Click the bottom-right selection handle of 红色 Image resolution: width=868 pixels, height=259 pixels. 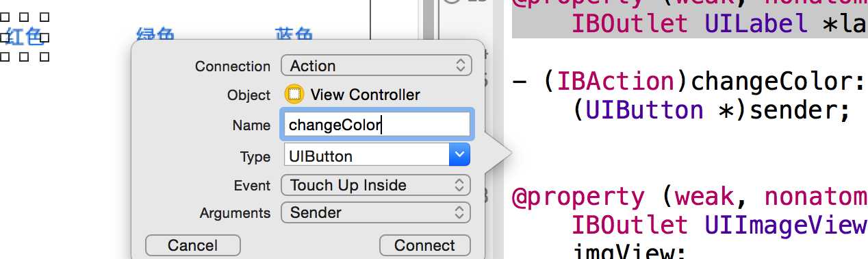click(x=45, y=57)
